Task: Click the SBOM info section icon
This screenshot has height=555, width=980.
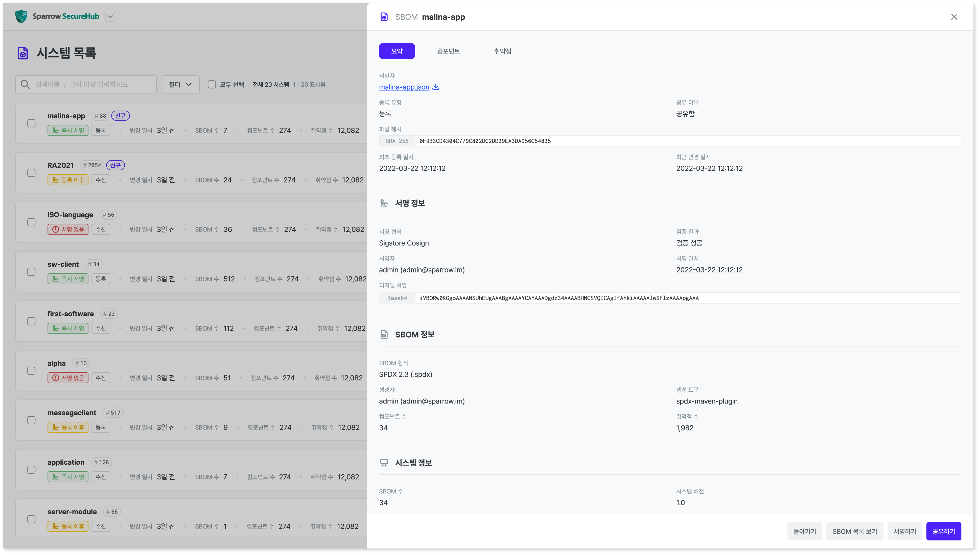Action: point(384,334)
